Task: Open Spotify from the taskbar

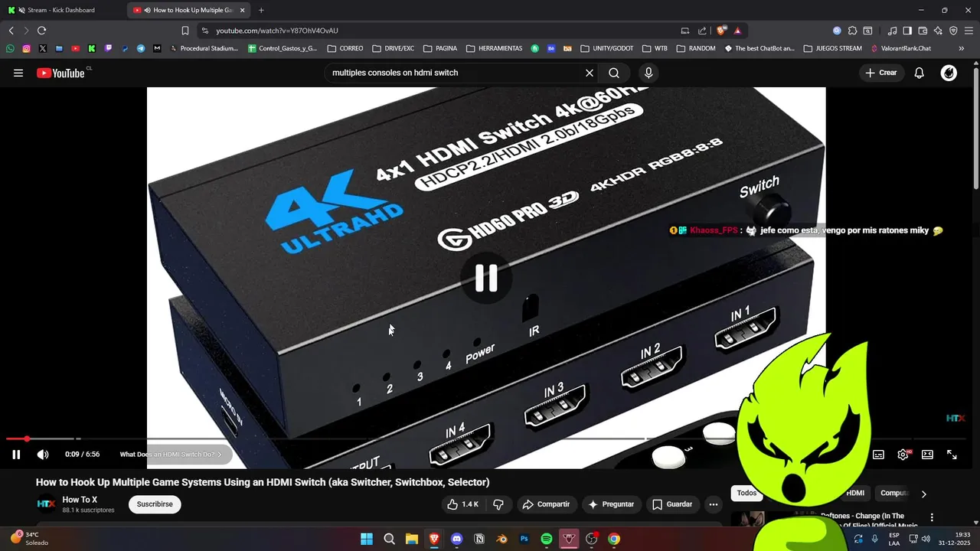Action: coord(547,539)
